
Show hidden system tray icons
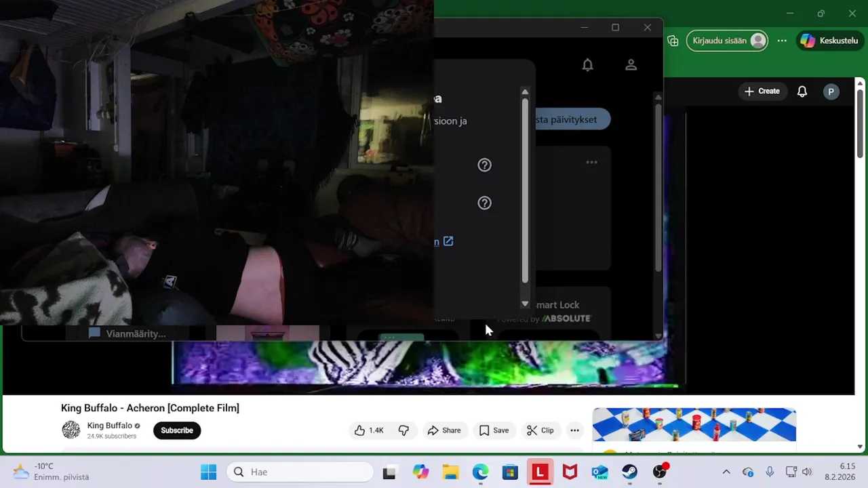pyautogui.click(x=726, y=472)
